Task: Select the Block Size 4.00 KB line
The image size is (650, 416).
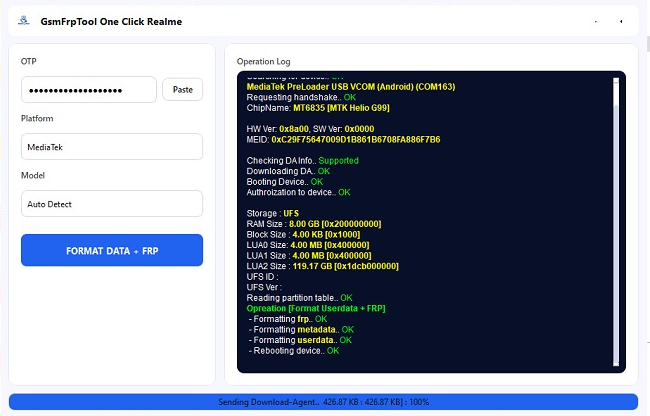Action: 303,235
